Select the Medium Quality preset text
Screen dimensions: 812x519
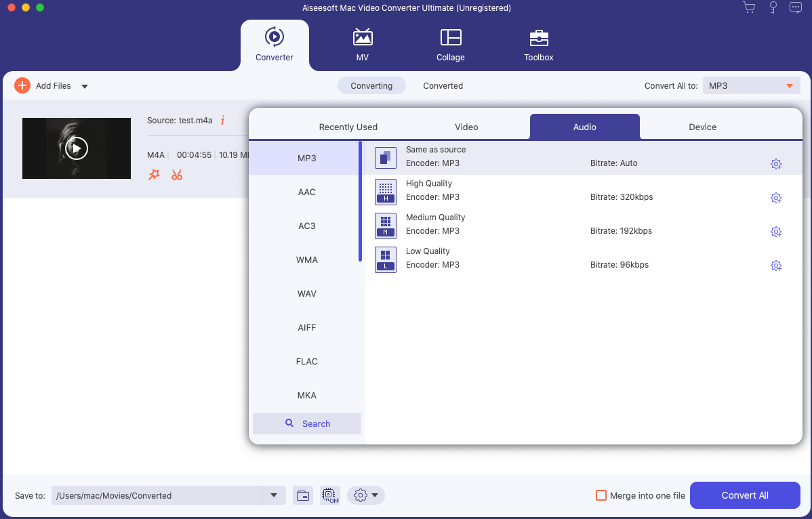pyautogui.click(x=436, y=217)
